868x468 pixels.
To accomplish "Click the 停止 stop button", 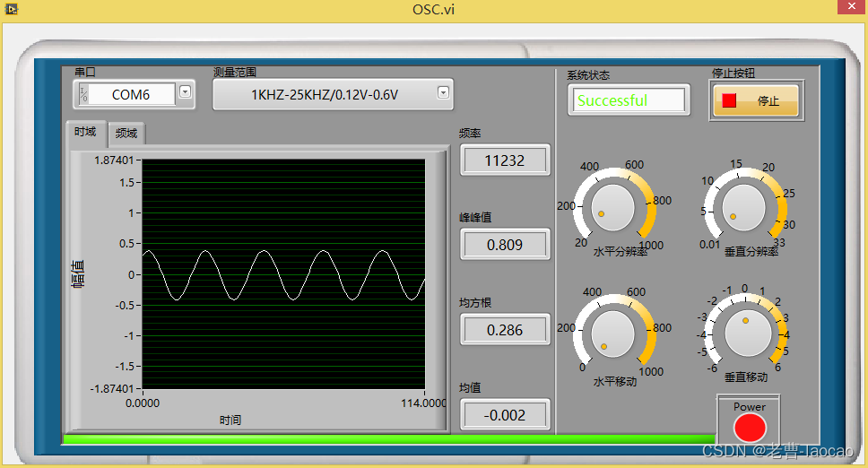I will pos(756,100).
